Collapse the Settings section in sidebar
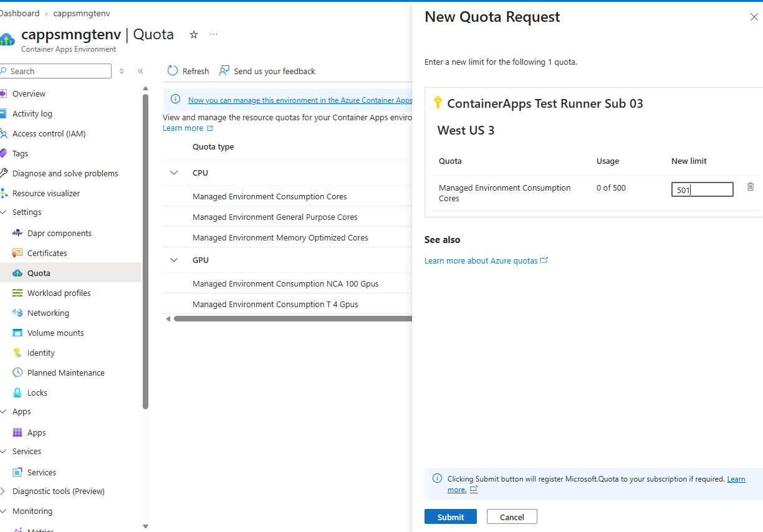The width and height of the screenshot is (763, 532). (x=4, y=212)
